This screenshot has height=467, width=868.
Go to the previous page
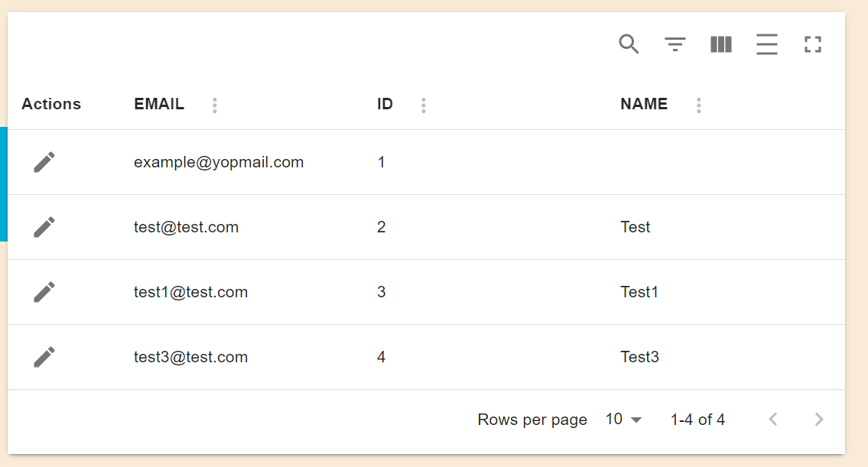[773, 419]
